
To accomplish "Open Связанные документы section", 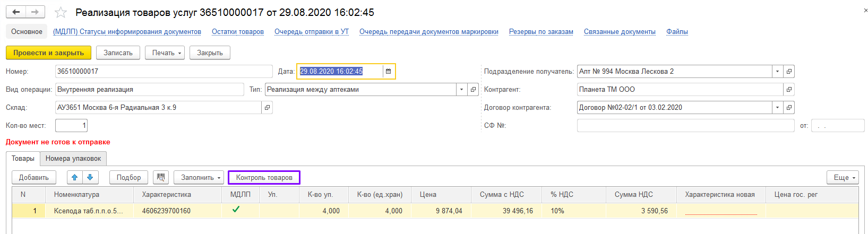I will (620, 32).
